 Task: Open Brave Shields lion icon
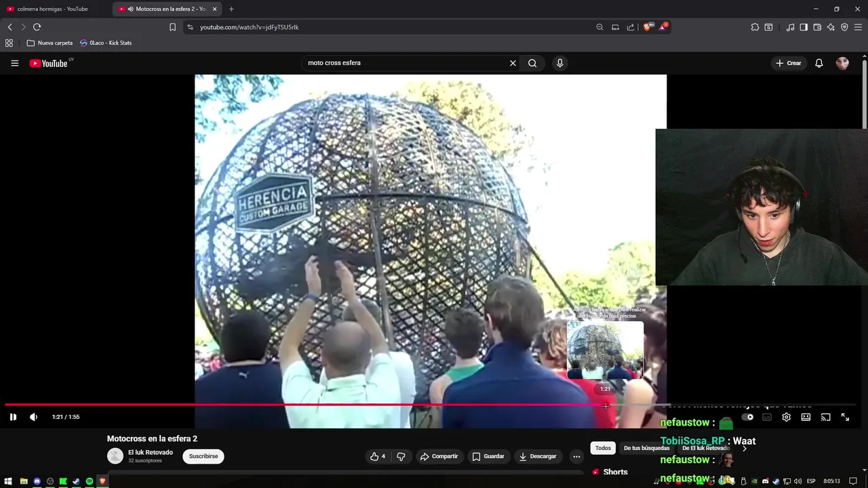648,27
